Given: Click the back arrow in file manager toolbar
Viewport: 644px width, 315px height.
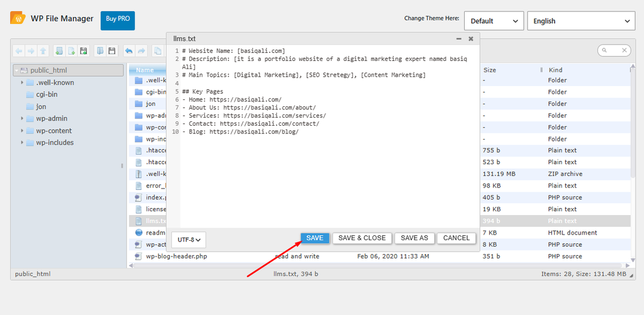Looking at the screenshot, I should point(18,51).
